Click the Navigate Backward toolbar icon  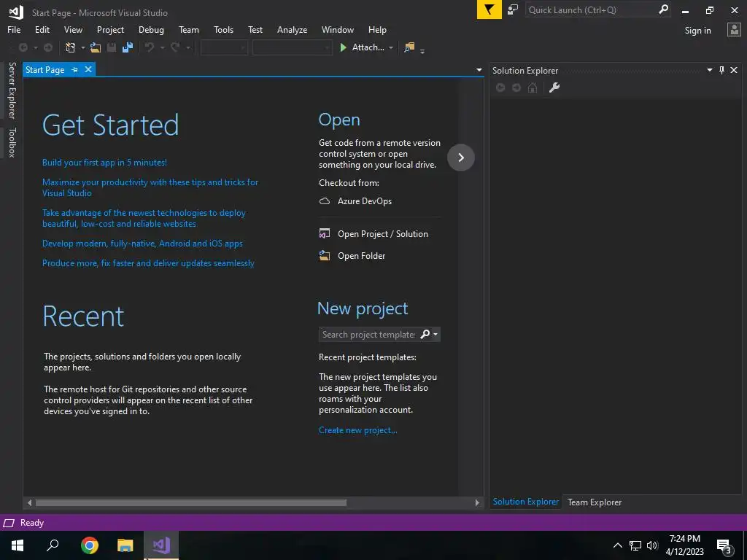click(x=23, y=47)
